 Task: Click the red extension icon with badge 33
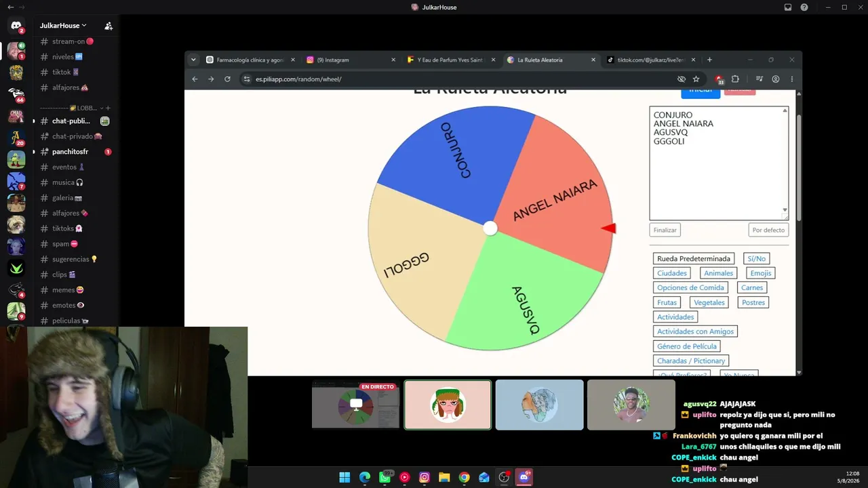pos(719,79)
